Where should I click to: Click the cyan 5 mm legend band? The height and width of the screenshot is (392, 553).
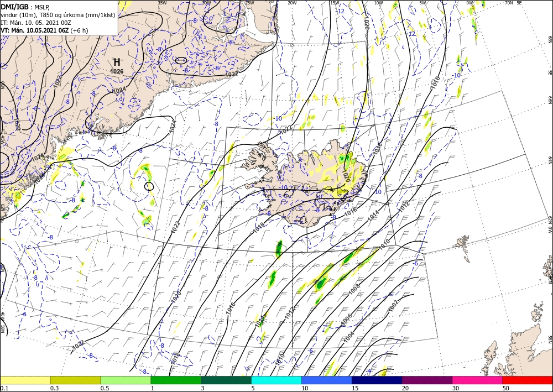point(276,380)
